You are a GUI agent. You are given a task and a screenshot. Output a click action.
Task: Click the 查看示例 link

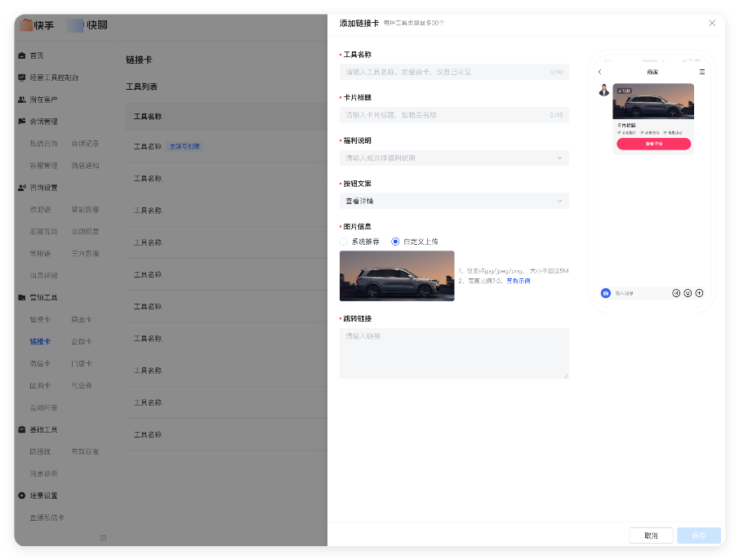pyautogui.click(x=518, y=281)
